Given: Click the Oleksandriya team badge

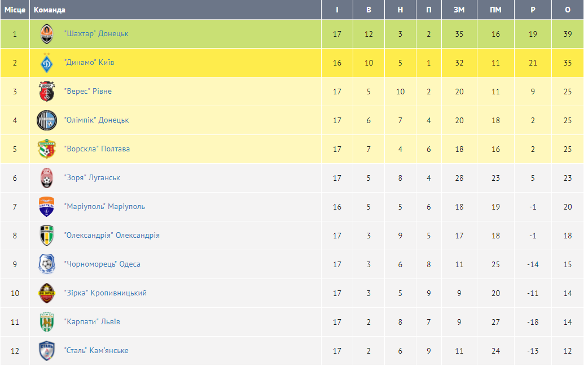Looking at the screenshot, I should point(47,236).
